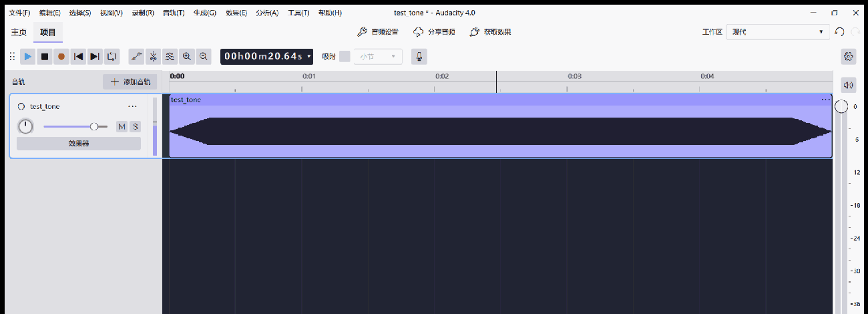The image size is (868, 314).
Task: Click the undo arrow icon
Action: click(x=840, y=32)
